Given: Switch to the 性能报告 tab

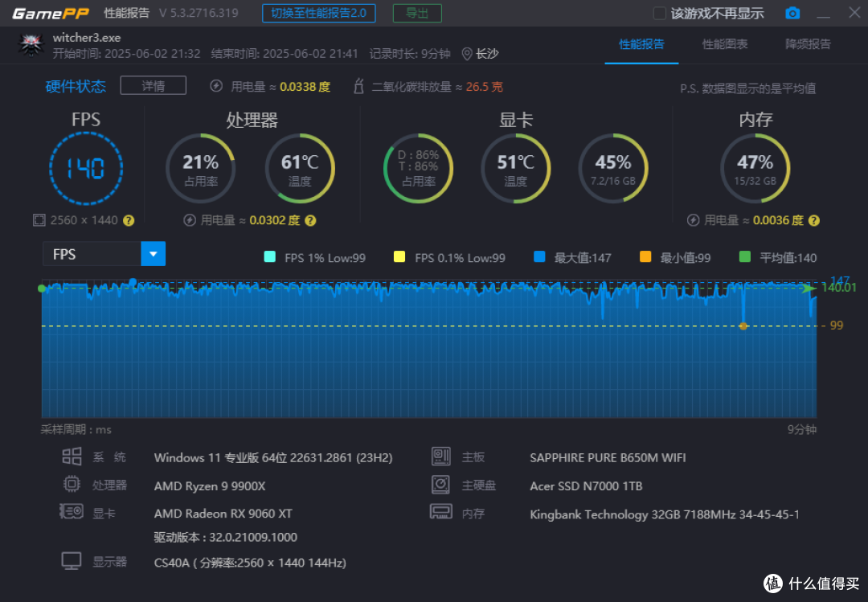Looking at the screenshot, I should click(641, 44).
